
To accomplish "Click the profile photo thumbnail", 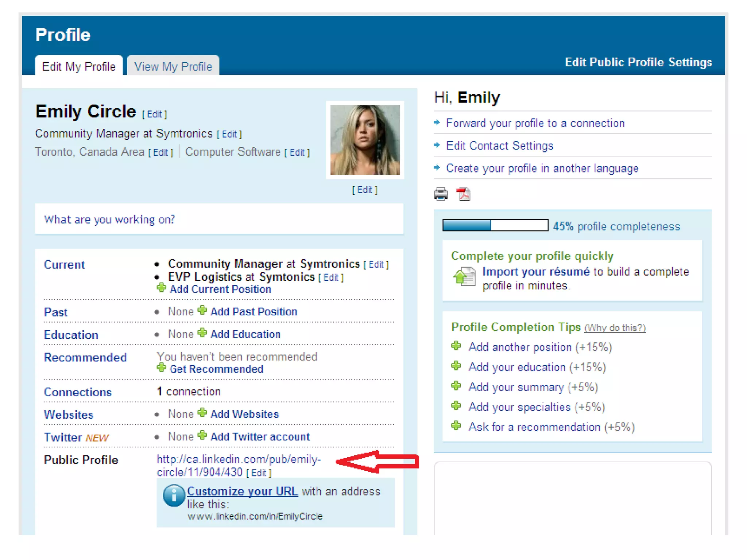I will tap(365, 140).
